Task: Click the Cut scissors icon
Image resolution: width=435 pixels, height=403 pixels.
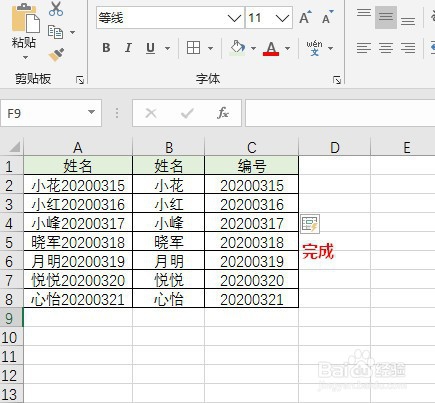Action: tap(56, 9)
